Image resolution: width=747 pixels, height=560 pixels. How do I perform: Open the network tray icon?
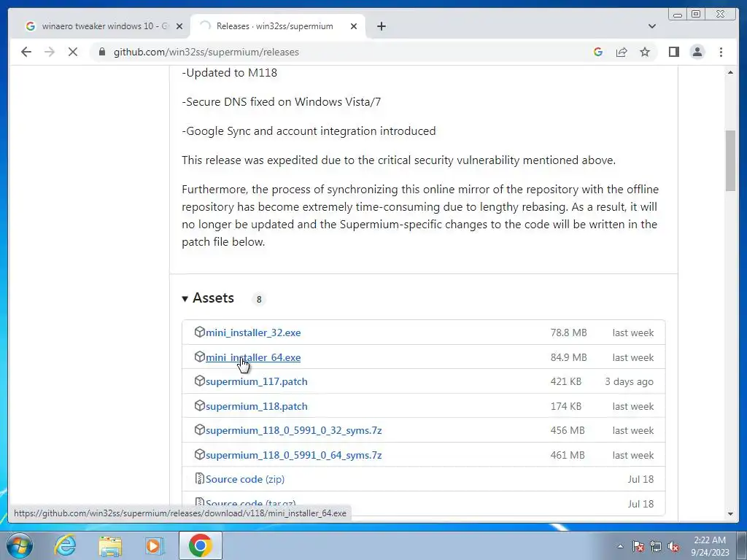656,546
